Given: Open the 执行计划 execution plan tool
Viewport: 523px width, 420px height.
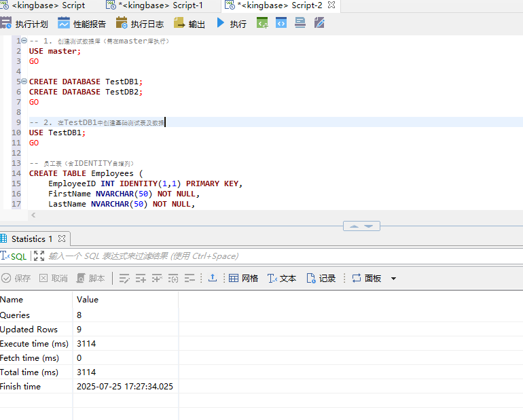Looking at the screenshot, I should [24, 24].
